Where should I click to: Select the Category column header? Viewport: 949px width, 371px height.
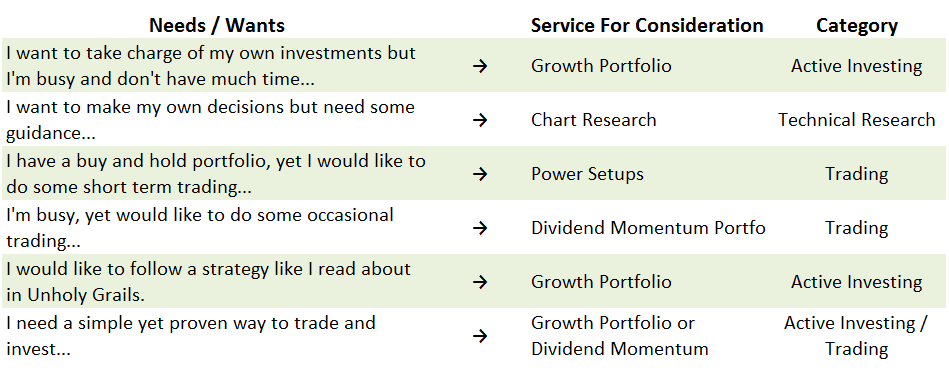856,25
